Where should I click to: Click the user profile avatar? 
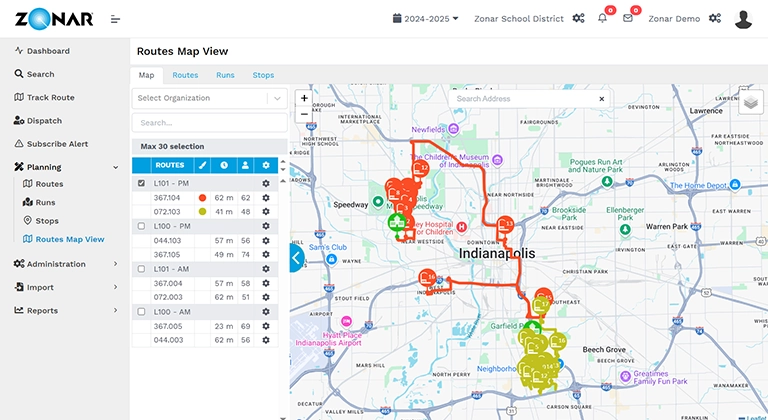pyautogui.click(x=743, y=19)
